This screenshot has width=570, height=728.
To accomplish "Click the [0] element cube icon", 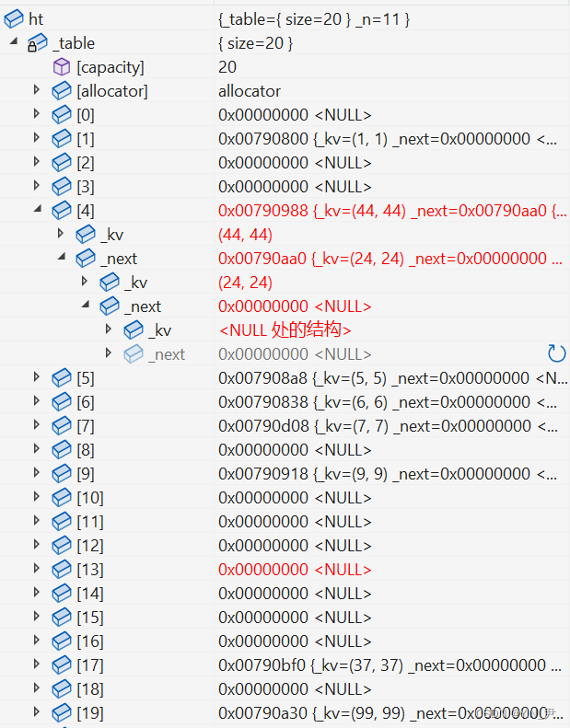I will point(62,115).
